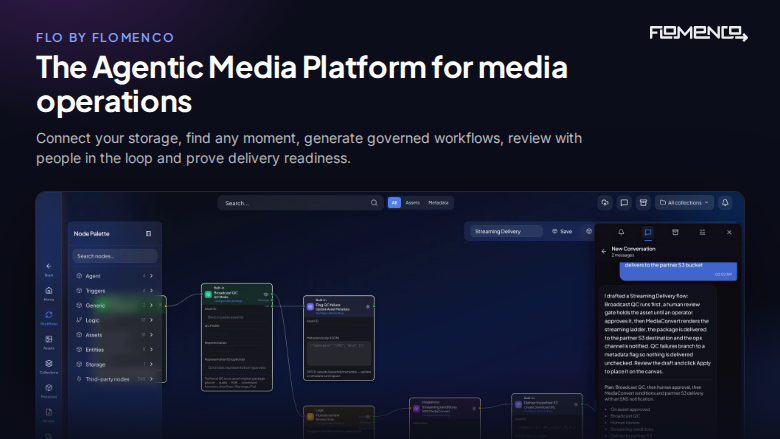Save the Streaming Delivery workflow
This screenshot has width=780, height=439.
click(562, 232)
